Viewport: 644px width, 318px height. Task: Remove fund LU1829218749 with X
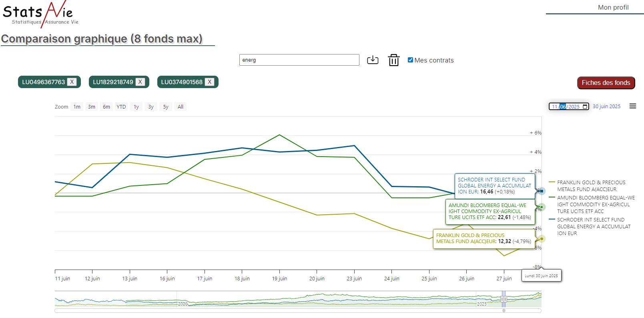(140, 82)
